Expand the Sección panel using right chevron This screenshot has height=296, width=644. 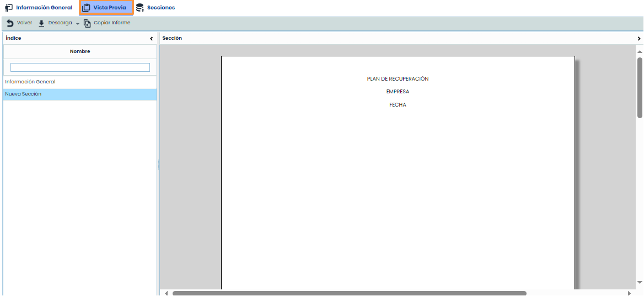pos(639,39)
